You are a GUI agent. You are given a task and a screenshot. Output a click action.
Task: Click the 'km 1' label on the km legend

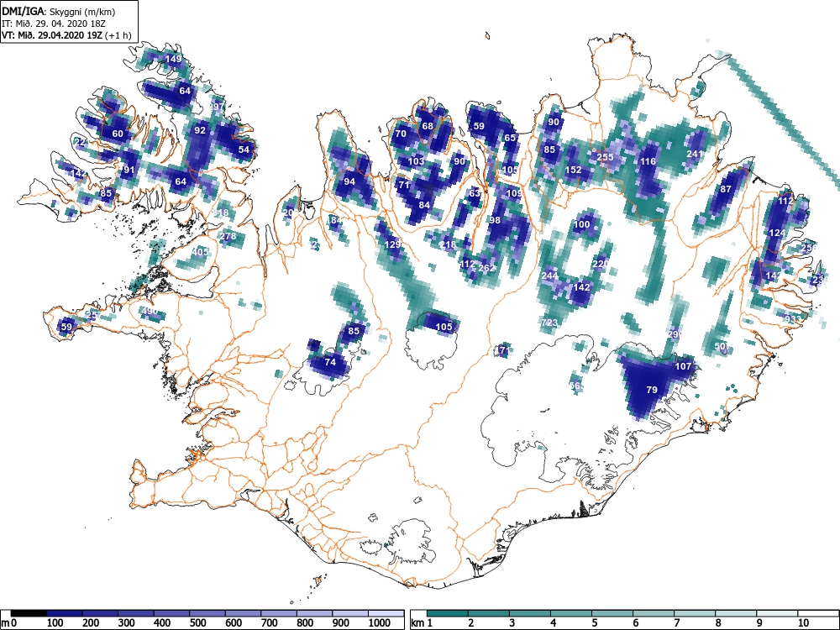423,623
